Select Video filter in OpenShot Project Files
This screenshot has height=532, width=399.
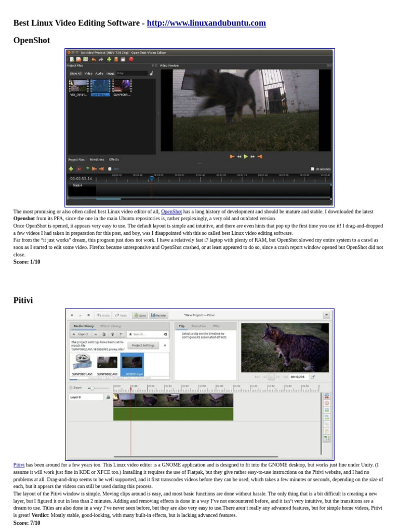88,73
